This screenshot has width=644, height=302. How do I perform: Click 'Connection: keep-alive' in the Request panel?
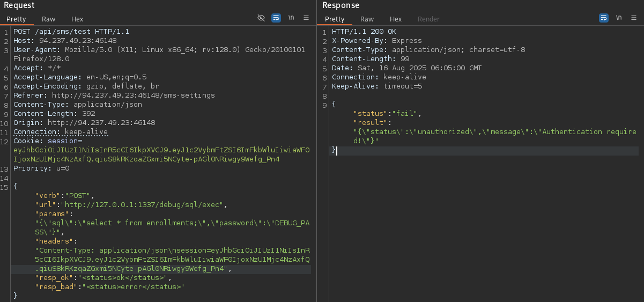pos(61,132)
